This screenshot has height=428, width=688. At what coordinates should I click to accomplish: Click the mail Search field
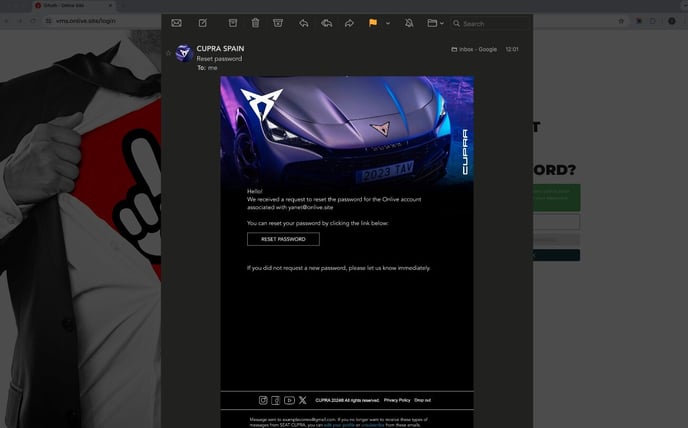pos(490,23)
